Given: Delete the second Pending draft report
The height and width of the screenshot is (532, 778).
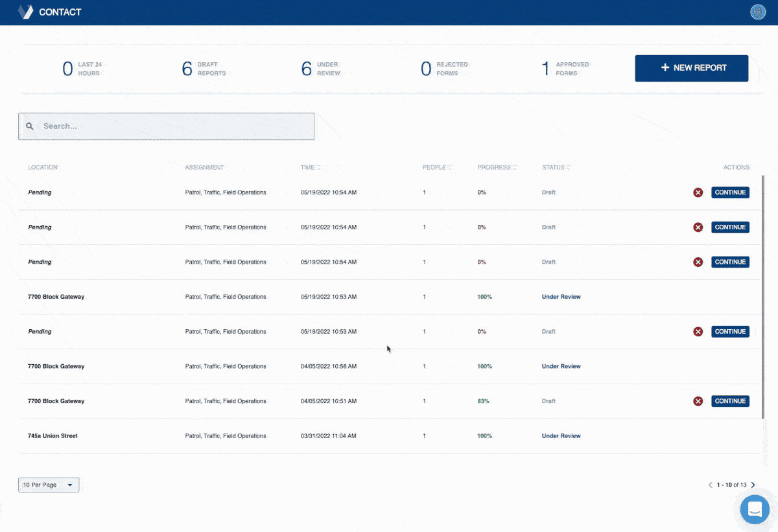Looking at the screenshot, I should tap(698, 227).
